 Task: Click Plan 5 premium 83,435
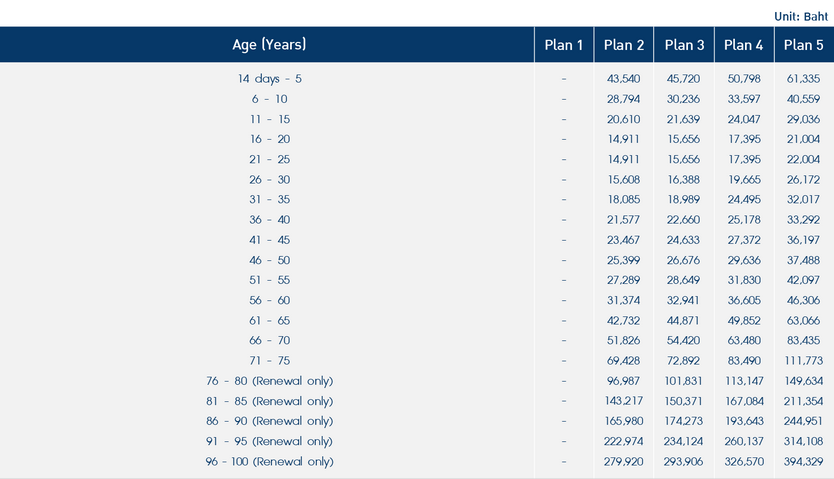(804, 341)
